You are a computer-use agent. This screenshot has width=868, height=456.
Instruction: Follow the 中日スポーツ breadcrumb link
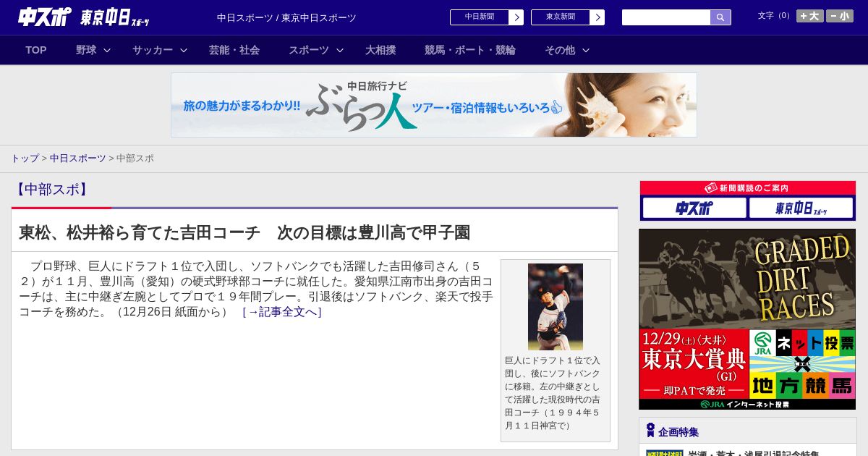[x=78, y=159]
